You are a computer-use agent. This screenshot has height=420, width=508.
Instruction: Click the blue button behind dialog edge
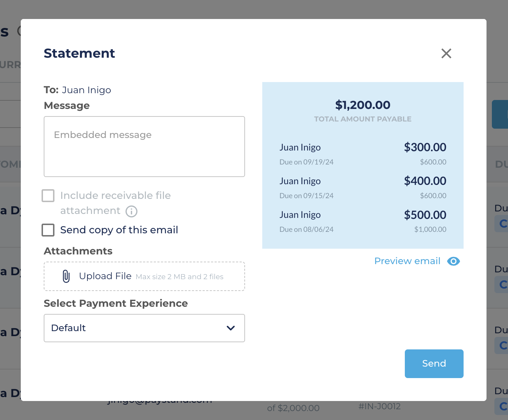pyautogui.click(x=500, y=114)
